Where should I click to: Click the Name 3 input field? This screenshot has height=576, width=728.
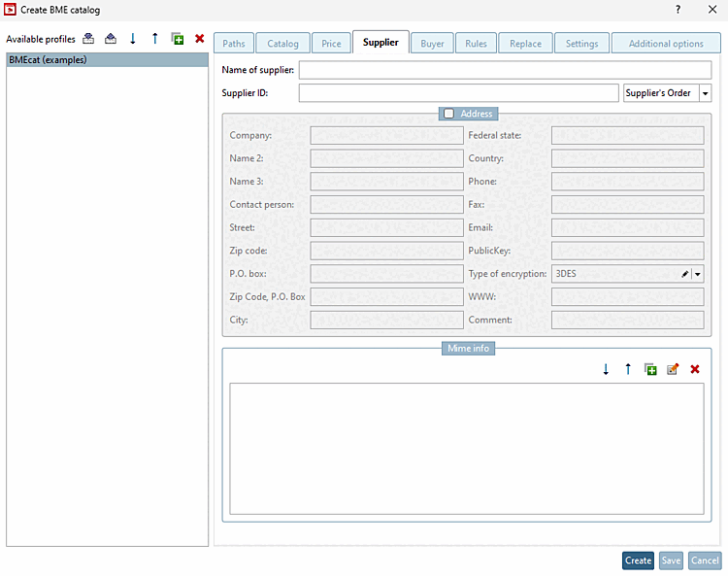tap(386, 182)
